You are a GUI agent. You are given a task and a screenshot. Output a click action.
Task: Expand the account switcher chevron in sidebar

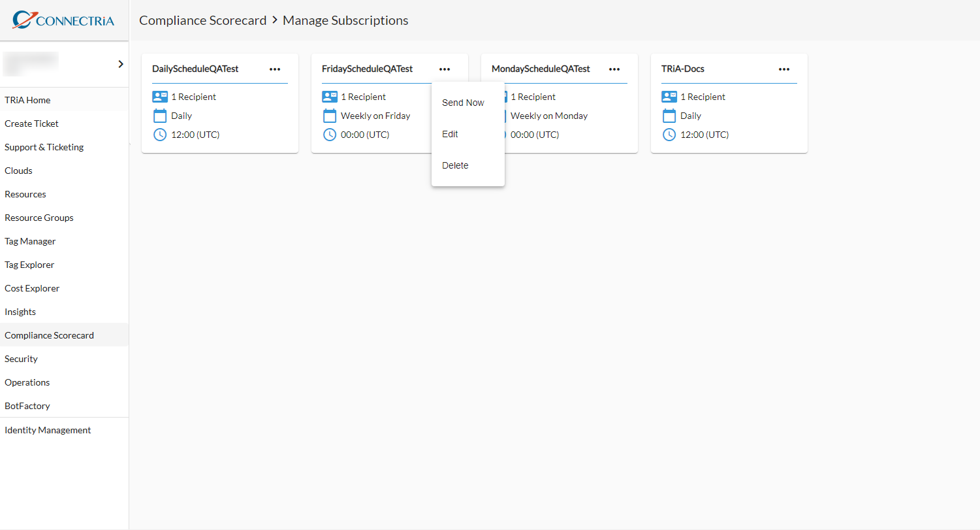coord(121,64)
